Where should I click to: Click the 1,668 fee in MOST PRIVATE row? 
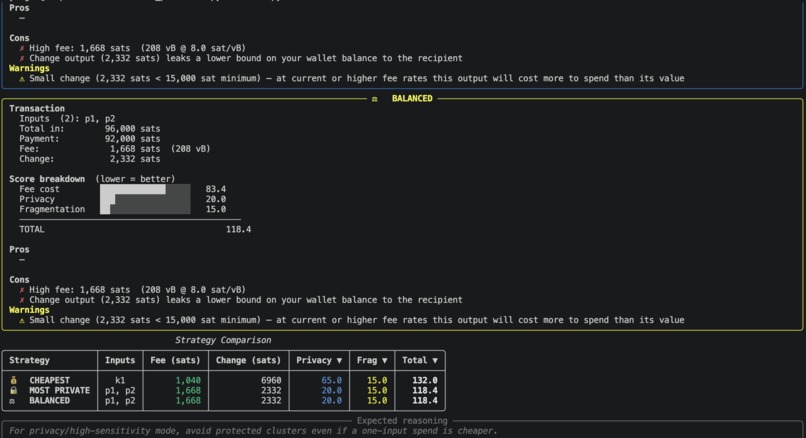pyautogui.click(x=188, y=391)
